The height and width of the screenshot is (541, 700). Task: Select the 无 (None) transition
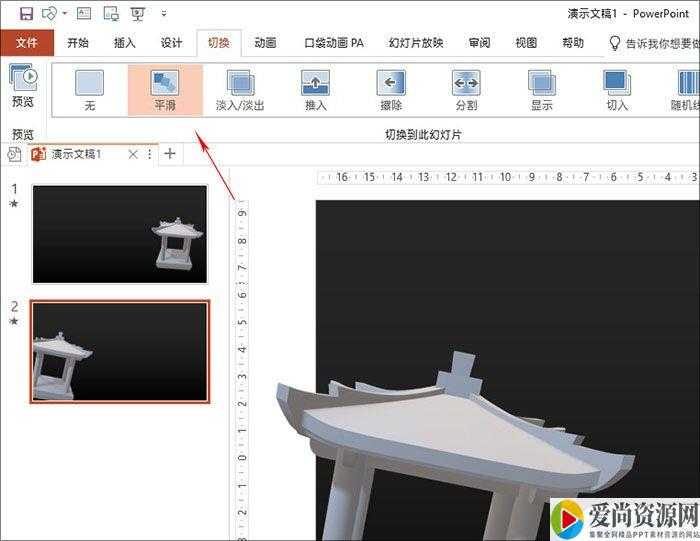click(x=90, y=89)
